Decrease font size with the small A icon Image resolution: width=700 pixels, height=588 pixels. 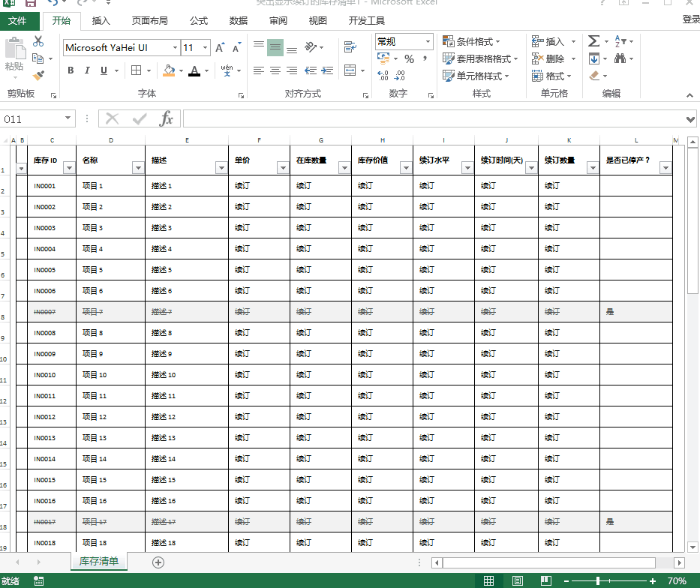click(236, 48)
